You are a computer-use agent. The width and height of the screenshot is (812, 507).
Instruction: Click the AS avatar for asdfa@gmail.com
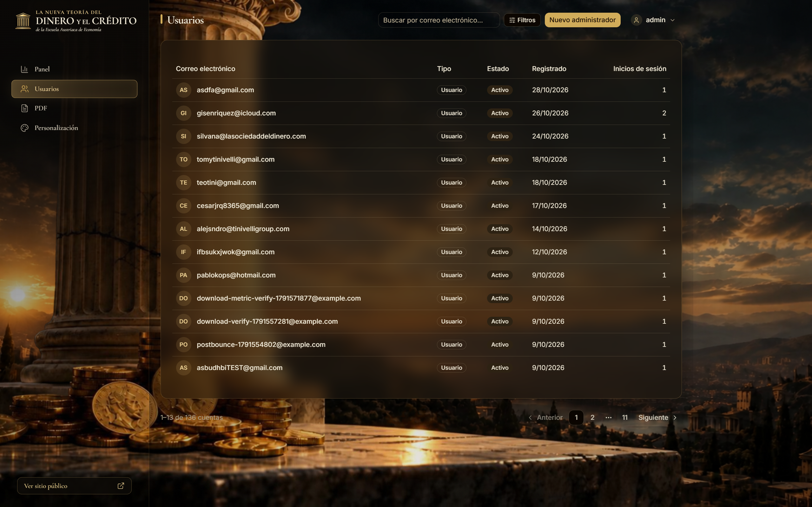click(183, 90)
